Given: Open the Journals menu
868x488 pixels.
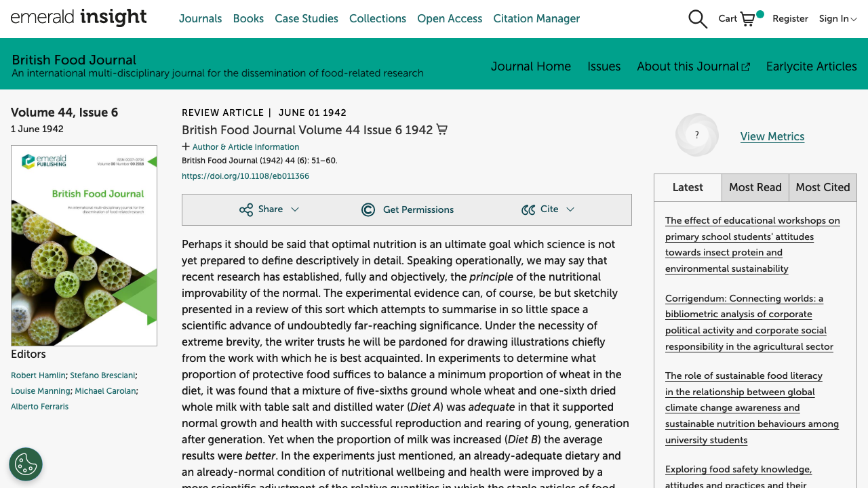Looking at the screenshot, I should [200, 19].
